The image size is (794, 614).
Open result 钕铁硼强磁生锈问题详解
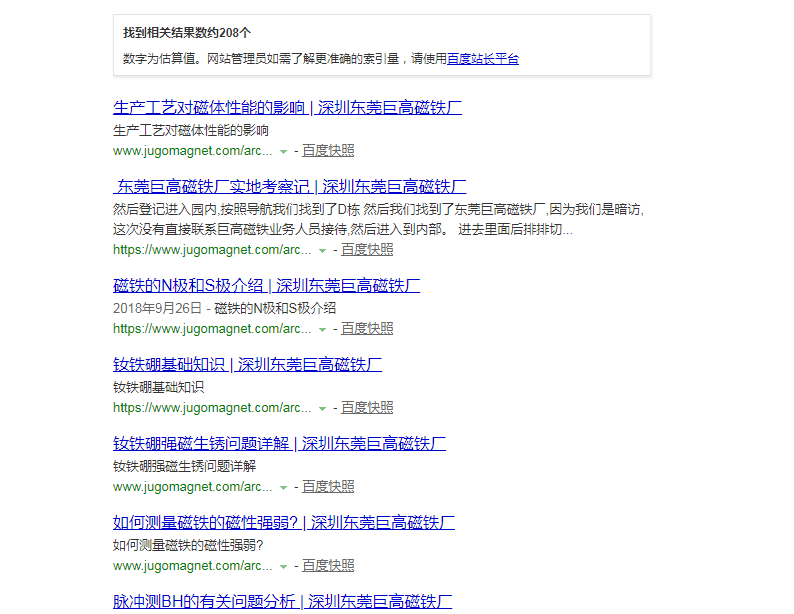click(279, 444)
